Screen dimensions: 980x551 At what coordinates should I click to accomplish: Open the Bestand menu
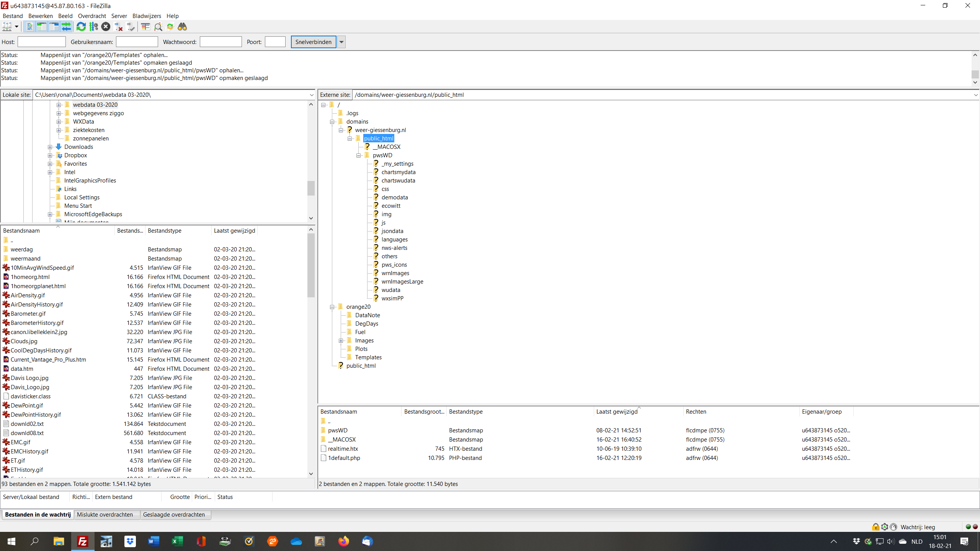click(13, 16)
